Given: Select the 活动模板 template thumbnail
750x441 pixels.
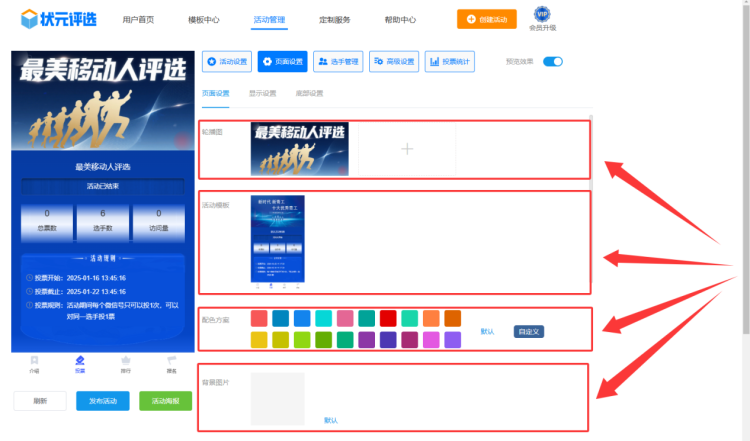Looking at the screenshot, I should click(x=278, y=240).
